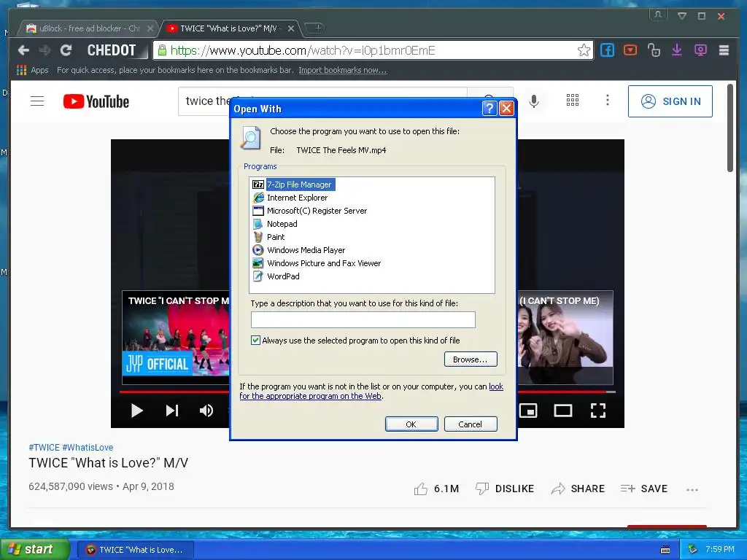Go back in the Chedot browser
Viewport: 747px width, 560px height.
tap(23, 50)
